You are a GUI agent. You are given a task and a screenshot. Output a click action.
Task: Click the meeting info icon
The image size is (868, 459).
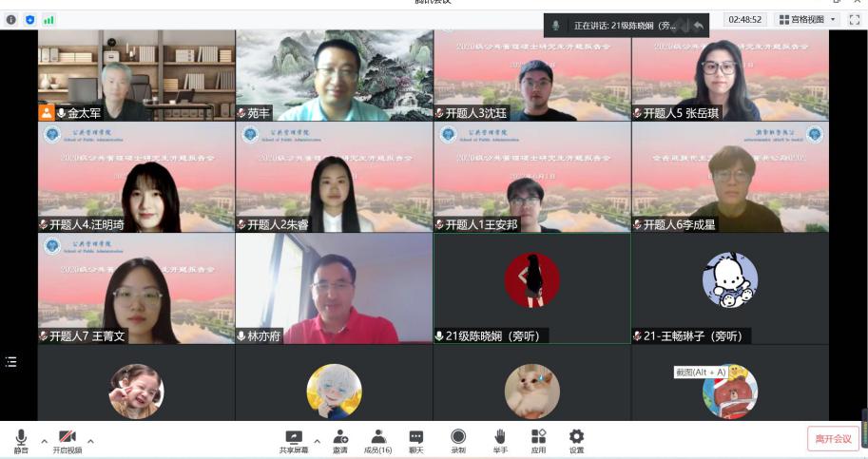10,19
